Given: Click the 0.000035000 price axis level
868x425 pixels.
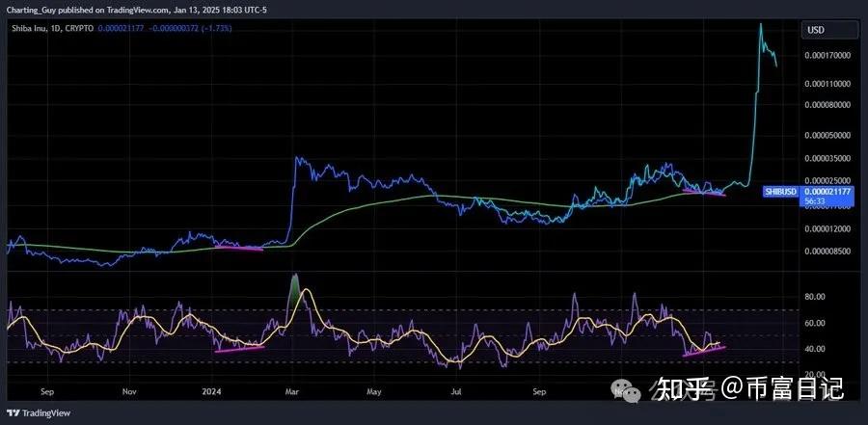Looking at the screenshot, I should tap(827, 157).
